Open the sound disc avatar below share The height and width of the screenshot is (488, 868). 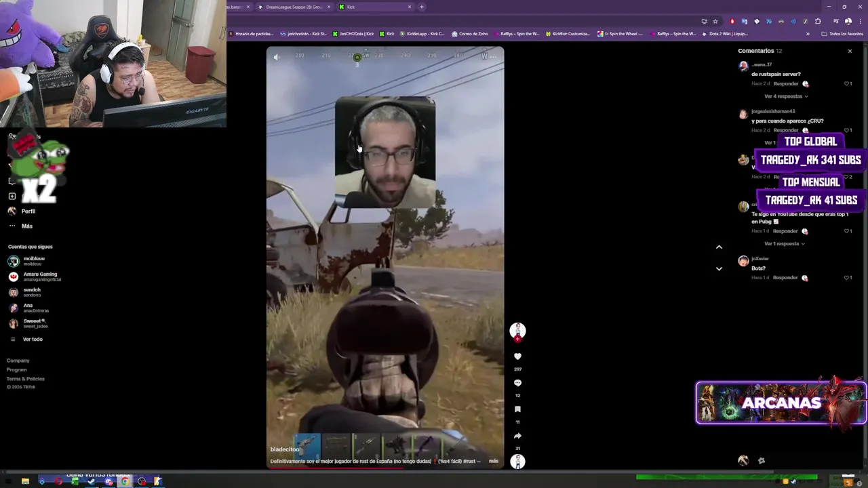(517, 462)
